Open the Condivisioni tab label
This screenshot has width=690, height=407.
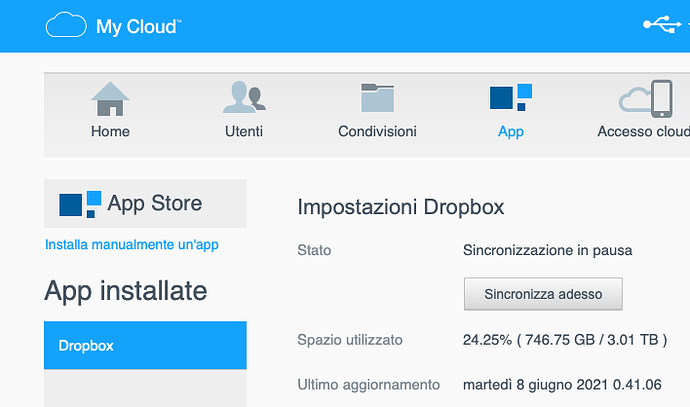[378, 131]
